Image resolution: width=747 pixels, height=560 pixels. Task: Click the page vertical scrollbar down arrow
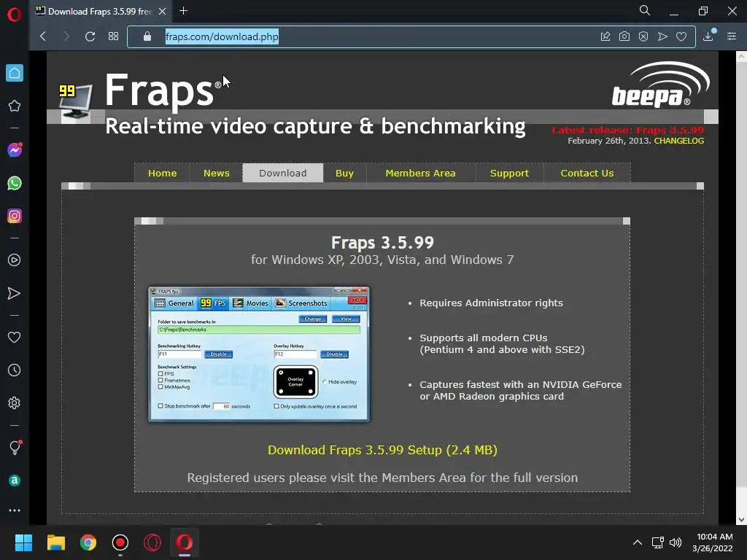741,519
